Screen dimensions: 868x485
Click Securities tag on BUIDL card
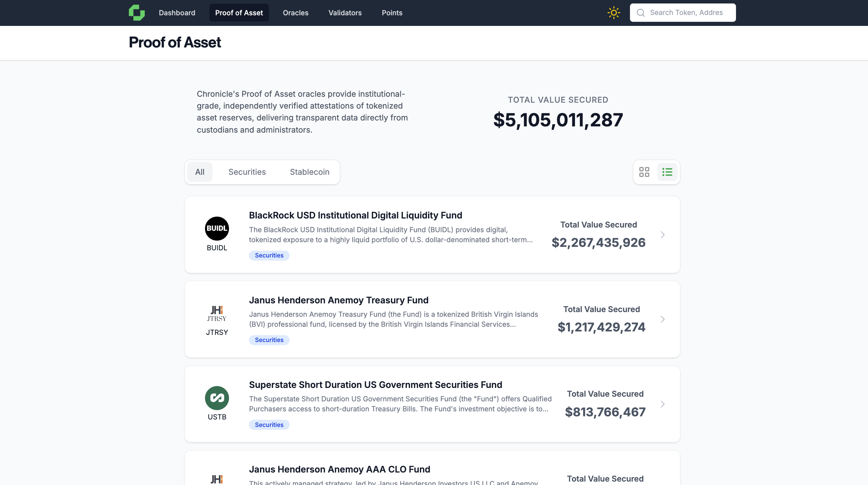(x=269, y=255)
